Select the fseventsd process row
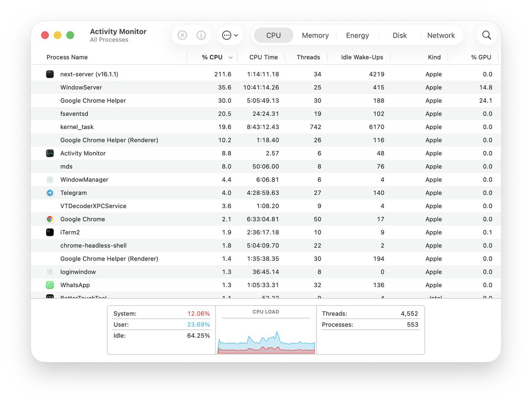This screenshot has height=403, width=532. point(266,114)
